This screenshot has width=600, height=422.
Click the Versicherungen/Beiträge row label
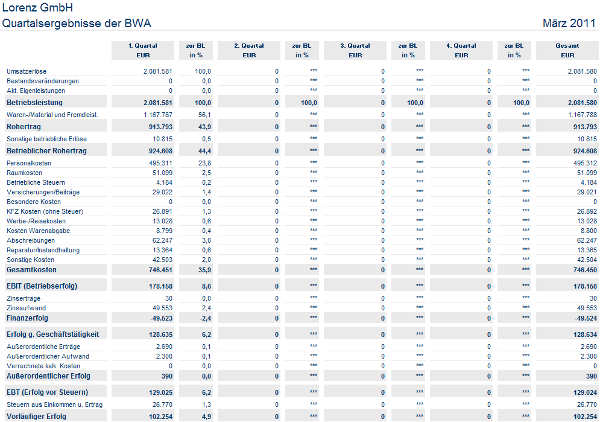pyautogui.click(x=43, y=192)
